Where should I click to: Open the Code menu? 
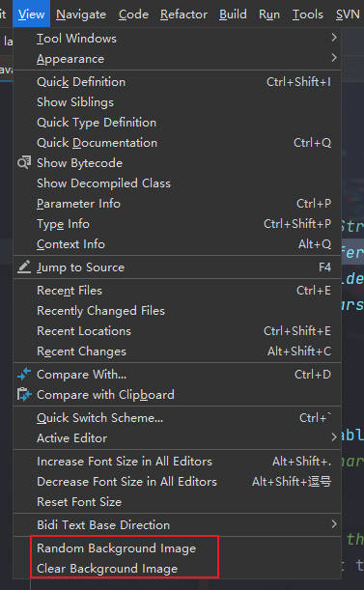133,14
